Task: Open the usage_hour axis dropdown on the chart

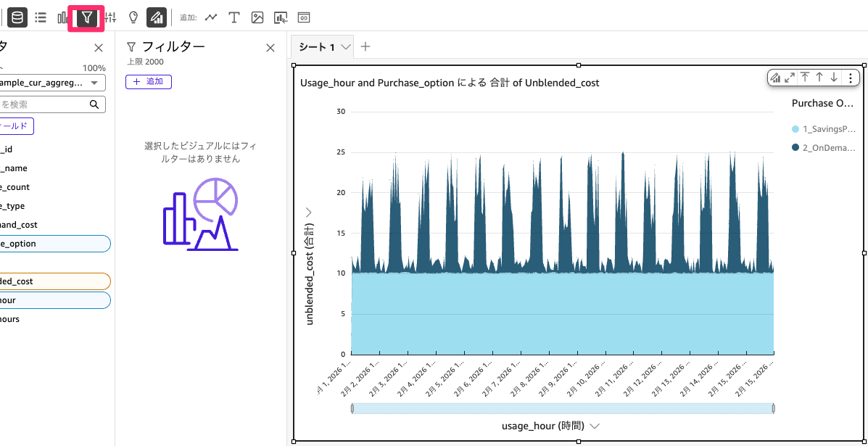Action: tap(595, 426)
